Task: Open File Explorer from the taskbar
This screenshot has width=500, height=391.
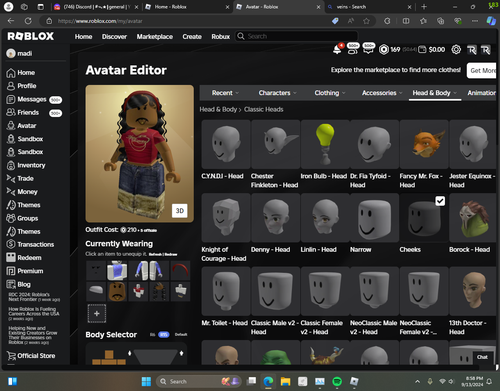Action: (285, 381)
